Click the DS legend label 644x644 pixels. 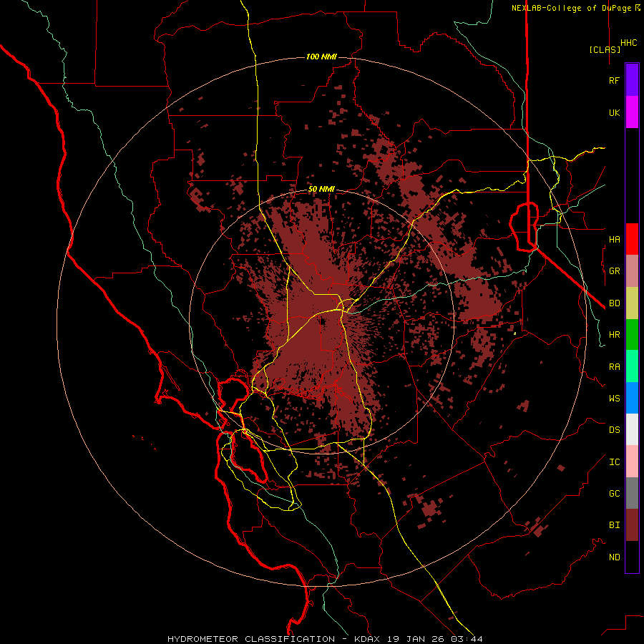(615, 429)
